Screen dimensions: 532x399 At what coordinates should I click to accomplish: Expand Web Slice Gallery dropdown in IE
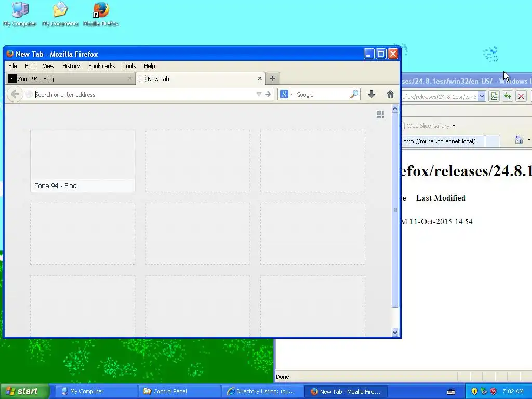[454, 126]
